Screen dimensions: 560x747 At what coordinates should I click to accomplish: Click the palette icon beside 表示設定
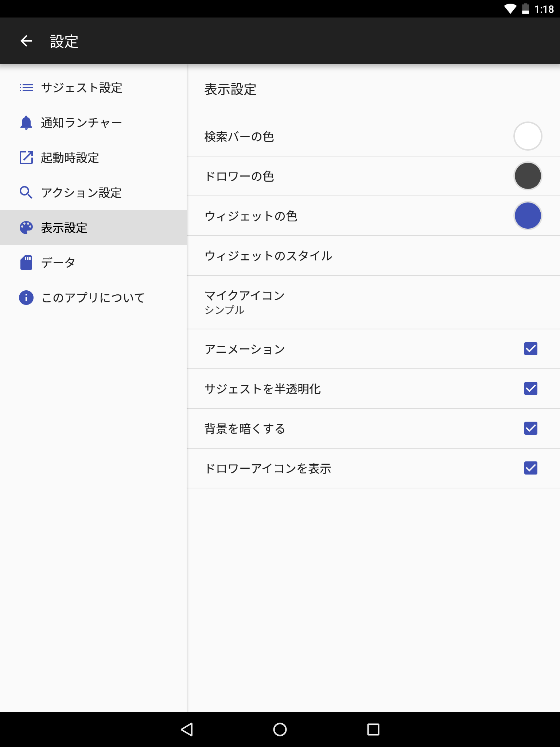click(x=26, y=228)
